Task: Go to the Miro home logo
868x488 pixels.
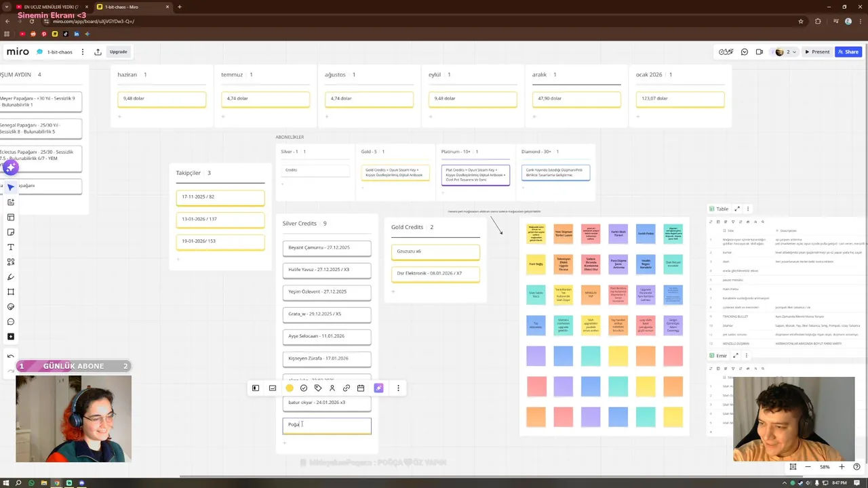Action: click(x=18, y=52)
